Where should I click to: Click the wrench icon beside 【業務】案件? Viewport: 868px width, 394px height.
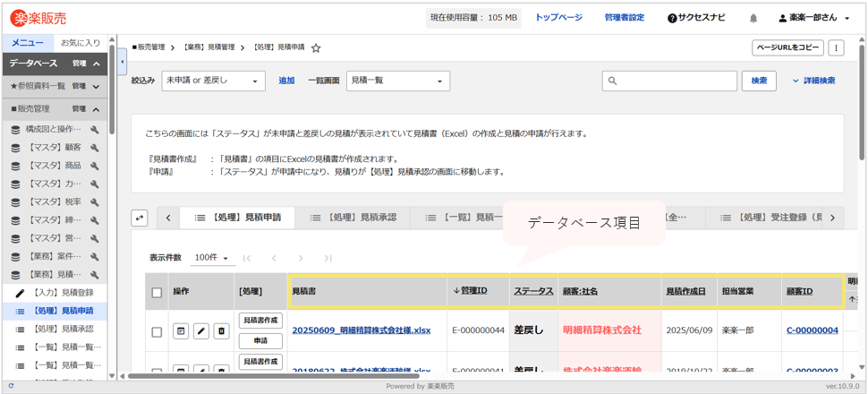pos(94,257)
